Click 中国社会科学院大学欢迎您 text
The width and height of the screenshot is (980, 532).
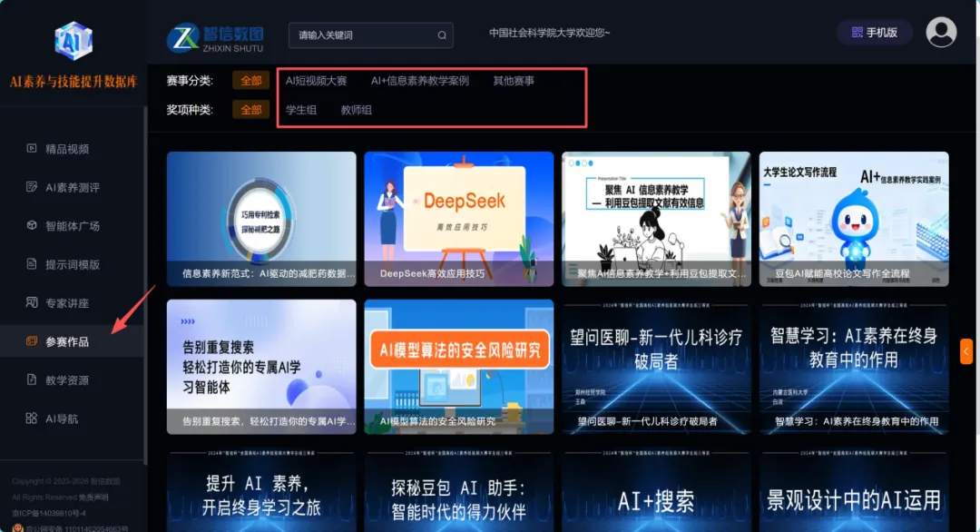(x=549, y=33)
